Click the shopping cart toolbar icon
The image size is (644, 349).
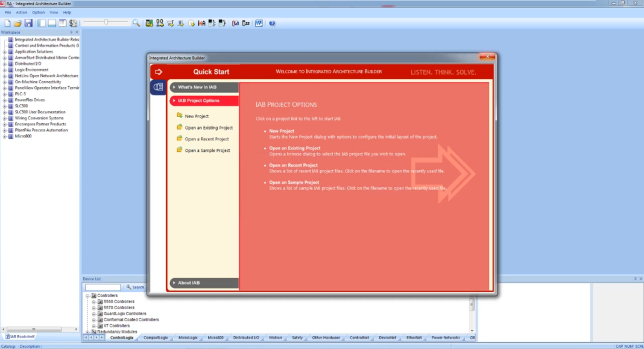[171, 24]
